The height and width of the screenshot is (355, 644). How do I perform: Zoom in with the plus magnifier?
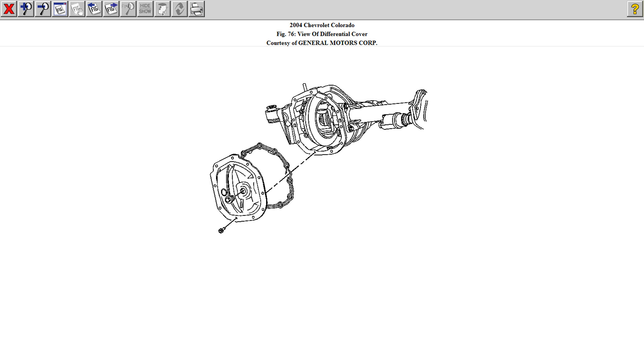click(x=26, y=9)
